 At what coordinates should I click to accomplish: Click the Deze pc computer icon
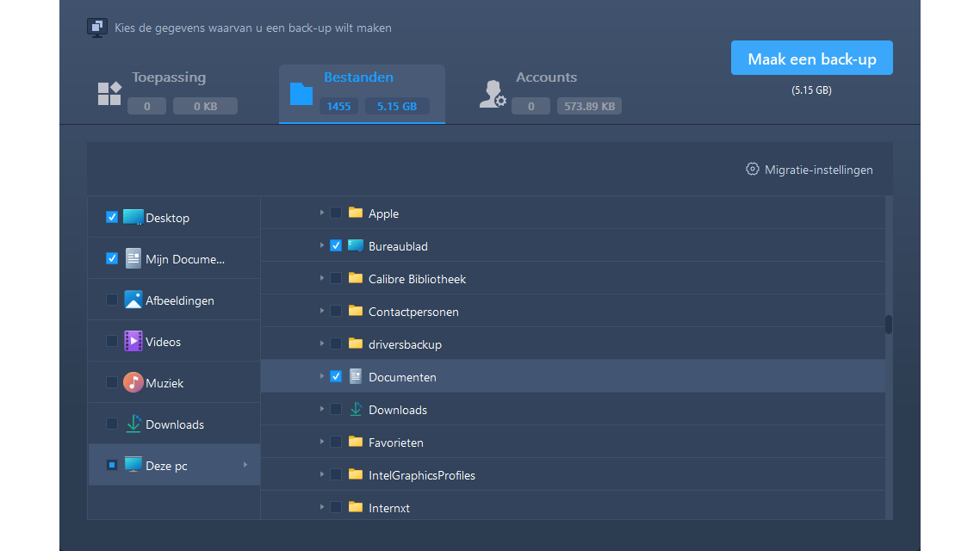pyautogui.click(x=133, y=466)
